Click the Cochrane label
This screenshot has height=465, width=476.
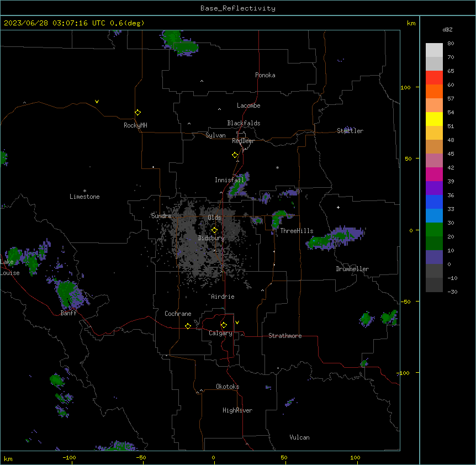[x=178, y=314]
